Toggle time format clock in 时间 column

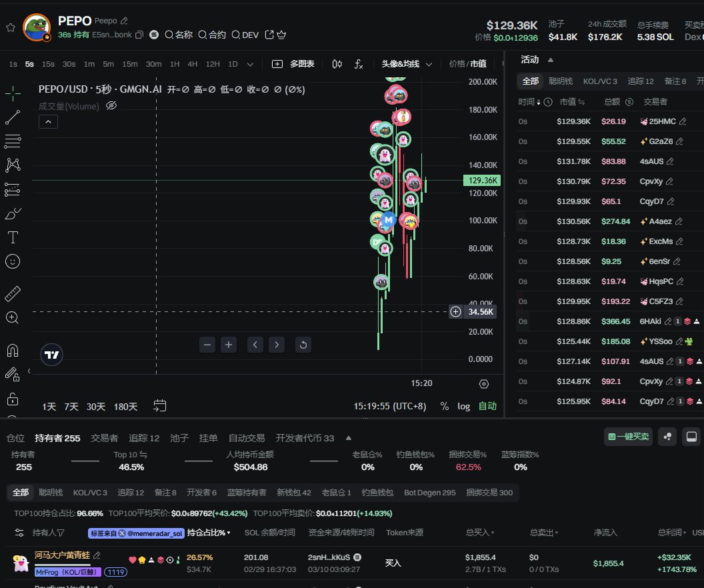tap(548, 102)
